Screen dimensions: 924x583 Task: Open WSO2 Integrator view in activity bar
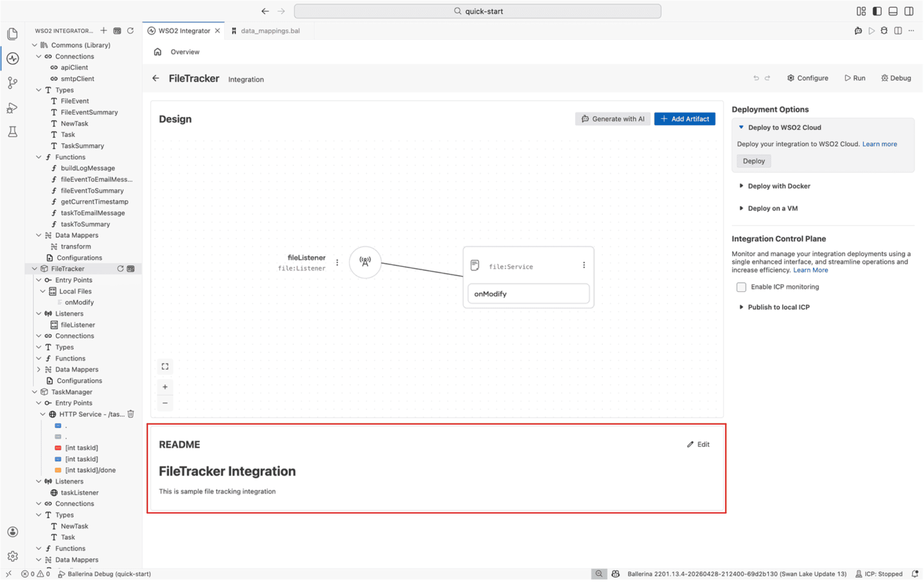pos(12,58)
